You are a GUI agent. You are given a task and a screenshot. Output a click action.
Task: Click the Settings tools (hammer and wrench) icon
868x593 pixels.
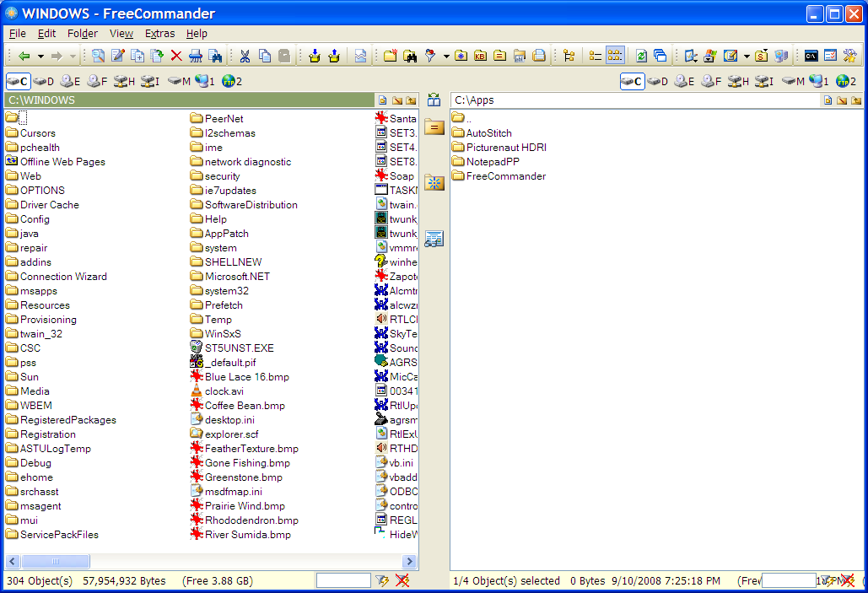tap(849, 56)
